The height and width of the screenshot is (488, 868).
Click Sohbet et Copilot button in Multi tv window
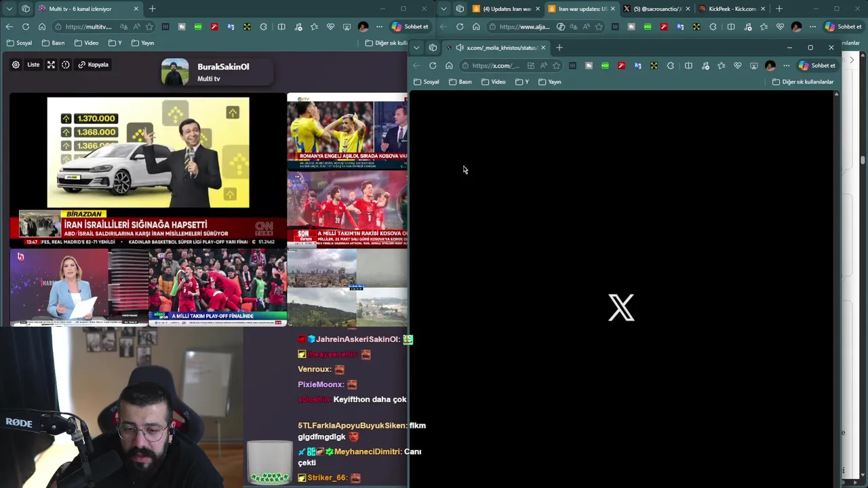click(410, 26)
